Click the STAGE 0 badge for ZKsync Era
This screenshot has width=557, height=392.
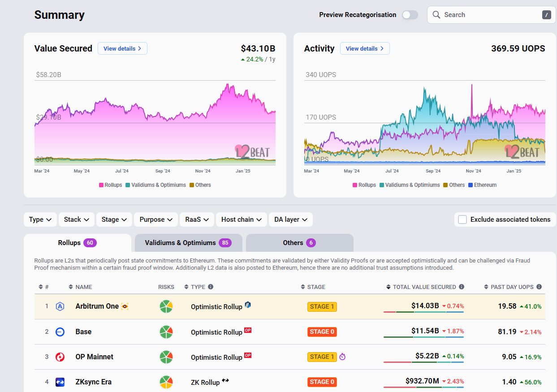(x=322, y=382)
